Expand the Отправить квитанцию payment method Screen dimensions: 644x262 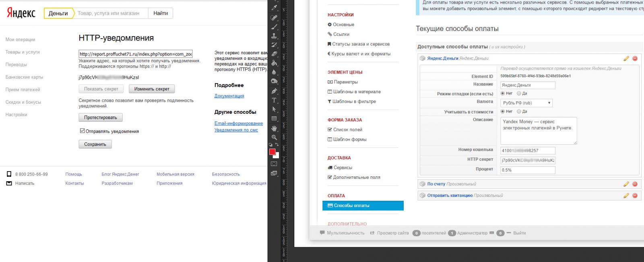pyautogui.click(x=450, y=196)
